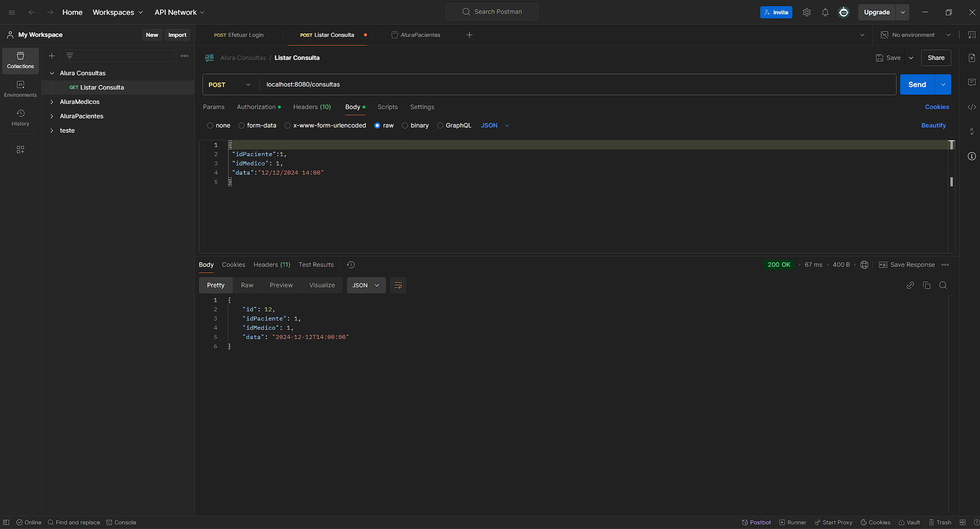Open the Scripts request tab
Viewport: 980px width, 529px height.
(x=387, y=107)
